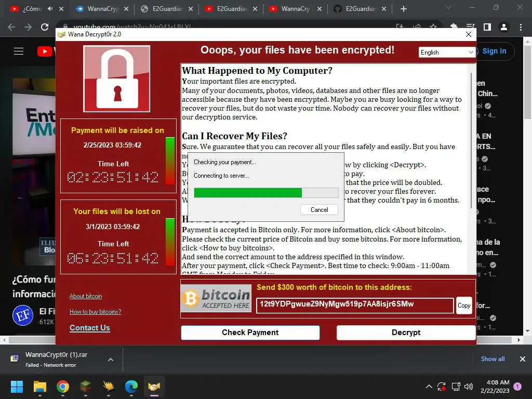Screen dimensions: 532x399
Task: Open Chrome side panel icon
Action: coord(487,27)
